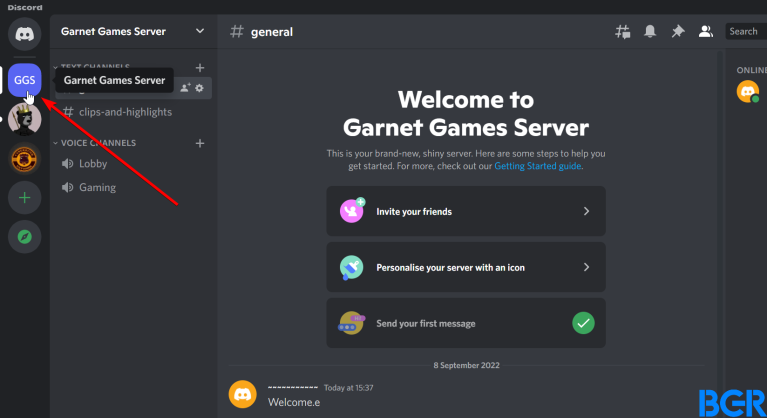Click Personalise your server with an icon
The height and width of the screenshot is (418, 767).
tap(466, 267)
